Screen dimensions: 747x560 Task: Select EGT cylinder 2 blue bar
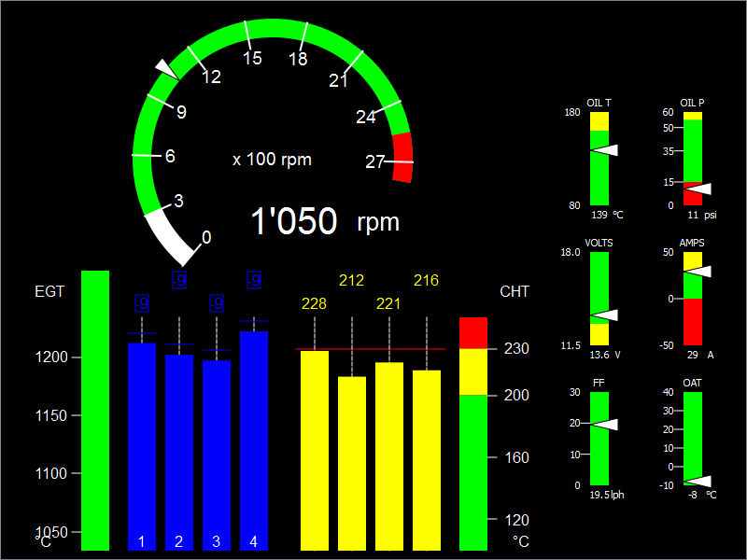[179, 453]
